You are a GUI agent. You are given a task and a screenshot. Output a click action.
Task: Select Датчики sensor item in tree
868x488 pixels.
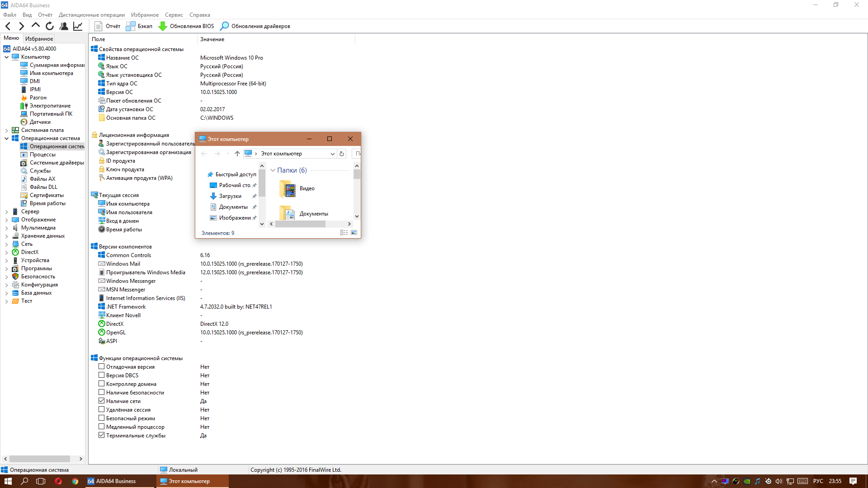coord(40,122)
